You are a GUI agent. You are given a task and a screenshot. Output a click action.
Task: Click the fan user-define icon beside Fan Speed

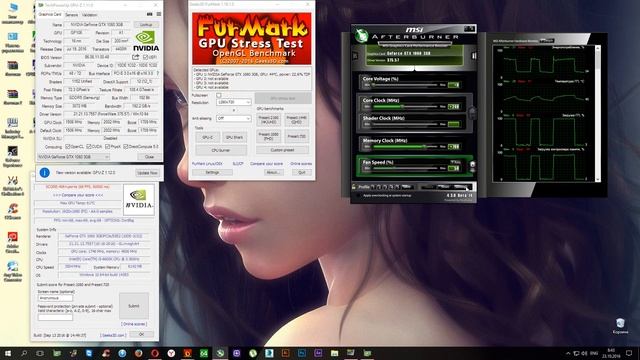tap(472, 164)
